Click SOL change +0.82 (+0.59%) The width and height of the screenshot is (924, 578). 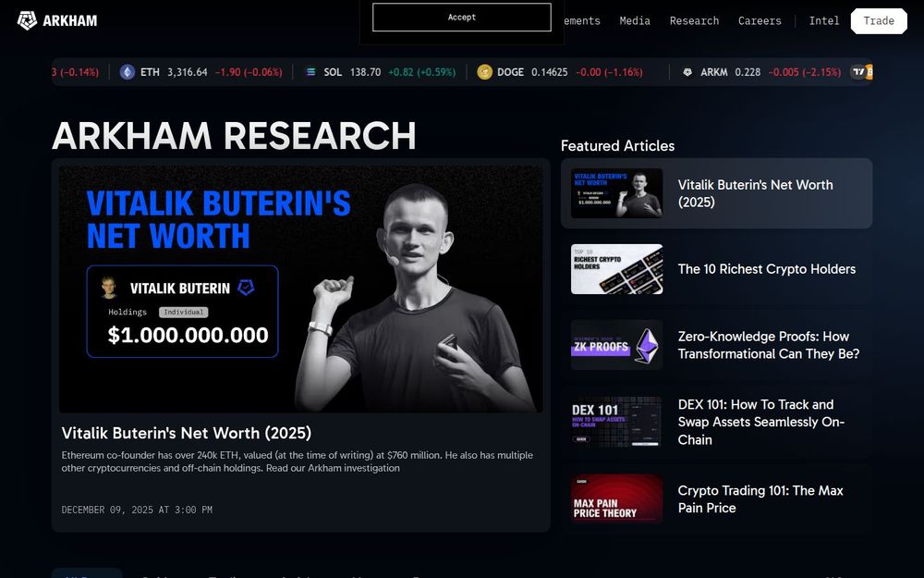[422, 72]
